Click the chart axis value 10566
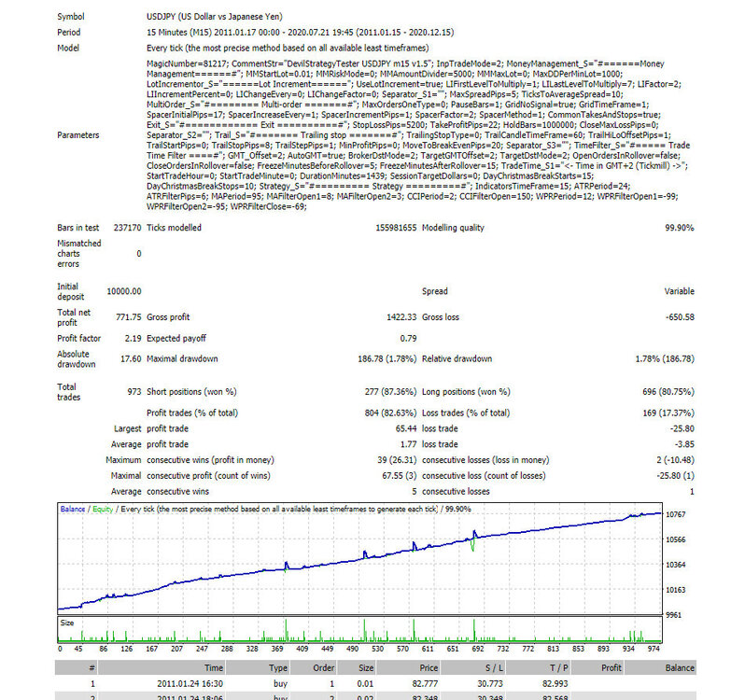The width and height of the screenshot is (731, 700). point(676,539)
